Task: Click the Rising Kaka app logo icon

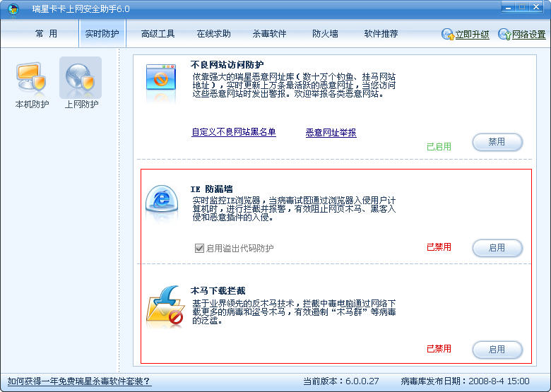Action: click(13, 8)
